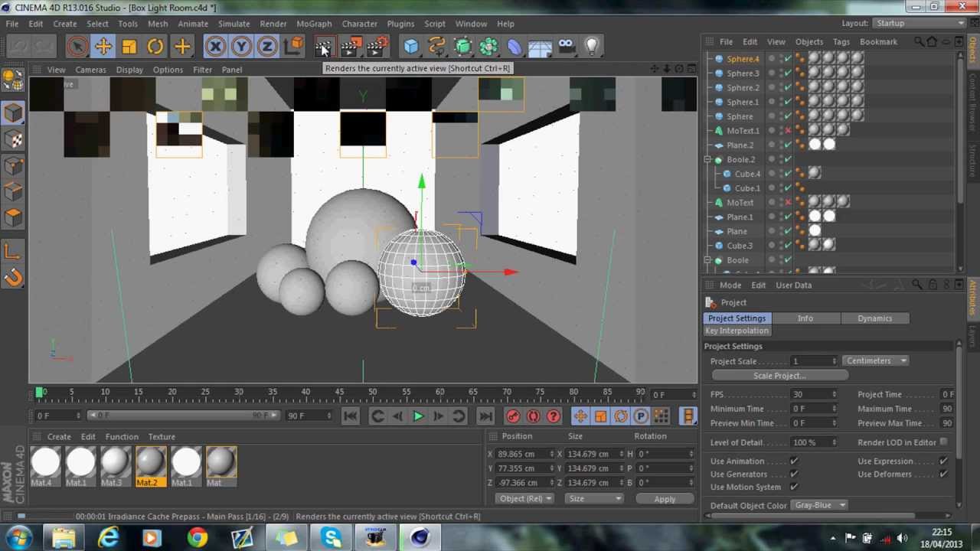
Task: Toggle Sphere.4 green enable checkmark
Action: click(x=788, y=59)
